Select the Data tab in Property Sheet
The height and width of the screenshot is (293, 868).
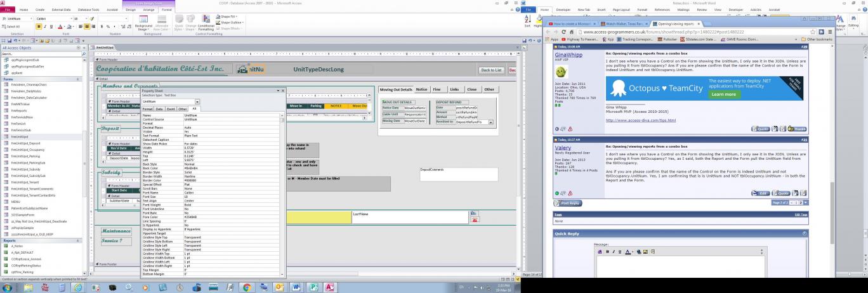[160, 109]
